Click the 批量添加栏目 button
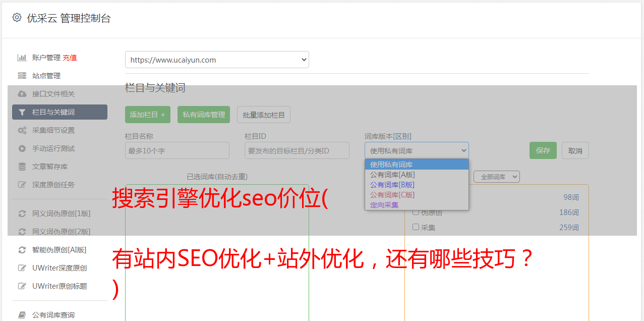 click(x=264, y=115)
